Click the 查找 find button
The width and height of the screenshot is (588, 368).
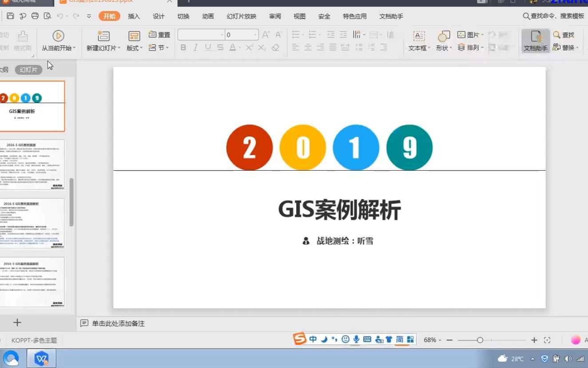point(564,35)
